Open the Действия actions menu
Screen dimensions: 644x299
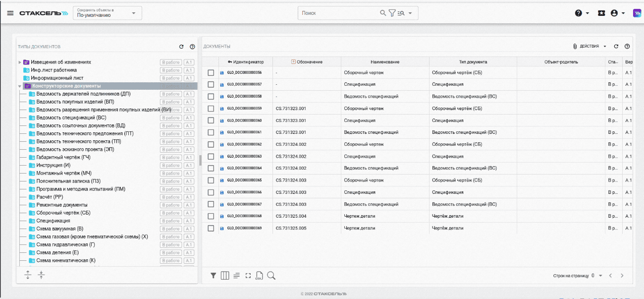point(590,46)
